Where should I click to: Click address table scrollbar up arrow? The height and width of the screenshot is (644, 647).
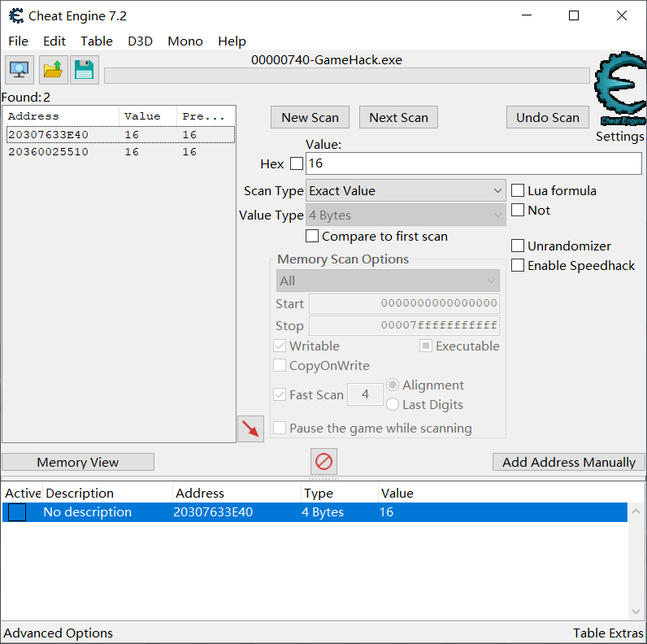click(x=636, y=511)
